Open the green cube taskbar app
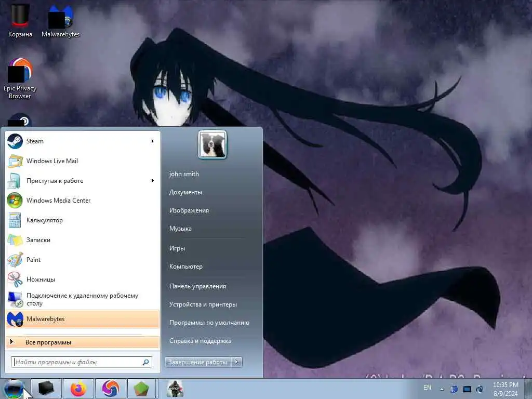The image size is (532, 399). coord(141,389)
